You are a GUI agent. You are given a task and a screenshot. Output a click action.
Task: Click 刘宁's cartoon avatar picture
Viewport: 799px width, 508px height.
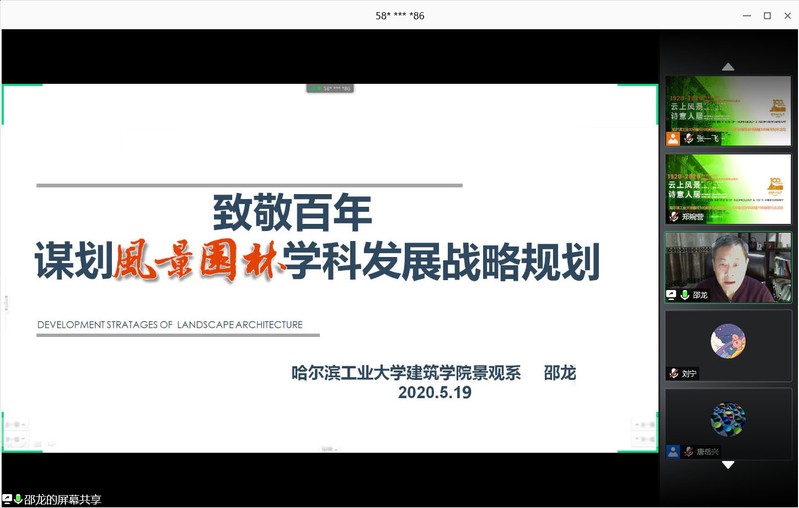[x=728, y=341]
